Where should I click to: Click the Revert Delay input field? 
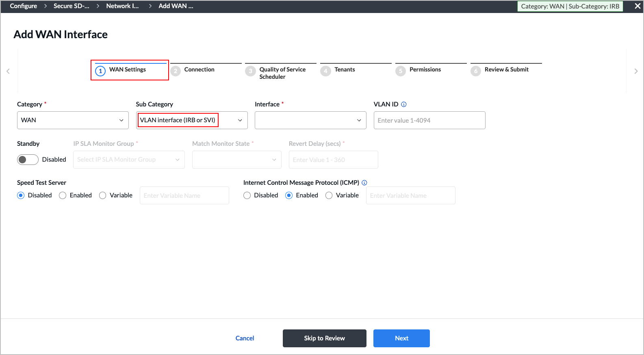point(334,160)
